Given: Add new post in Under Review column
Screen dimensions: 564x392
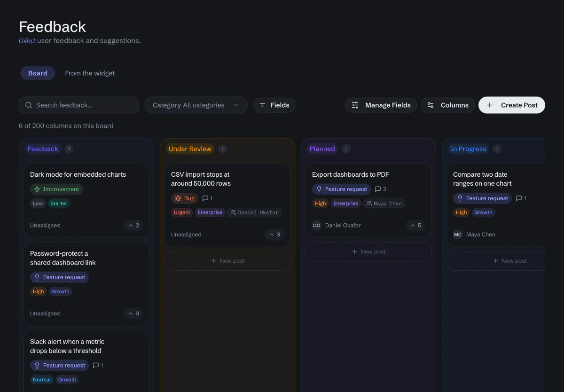Looking at the screenshot, I should click(227, 261).
